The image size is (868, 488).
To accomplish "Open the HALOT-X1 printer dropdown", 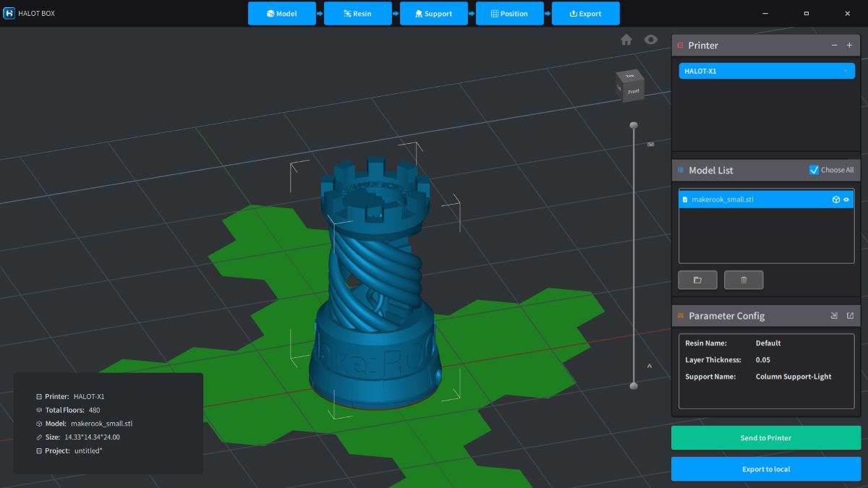I will 767,71.
